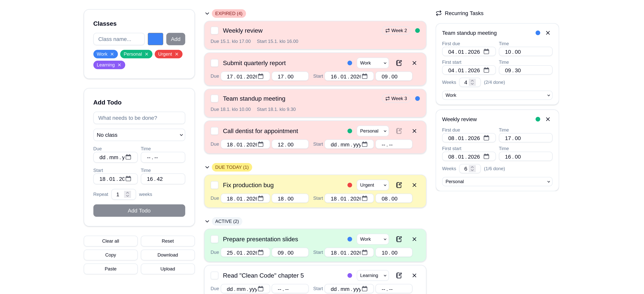Viewport: 644px width, 294px height.
Task: Check off Weekly review task
Action: (x=215, y=31)
